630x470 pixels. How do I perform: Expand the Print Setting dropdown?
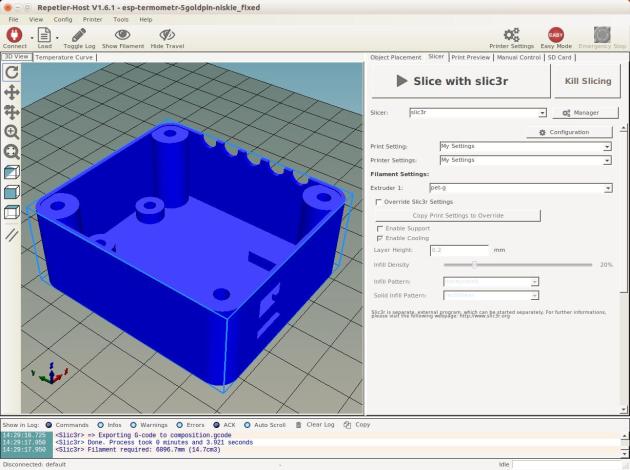[607, 147]
